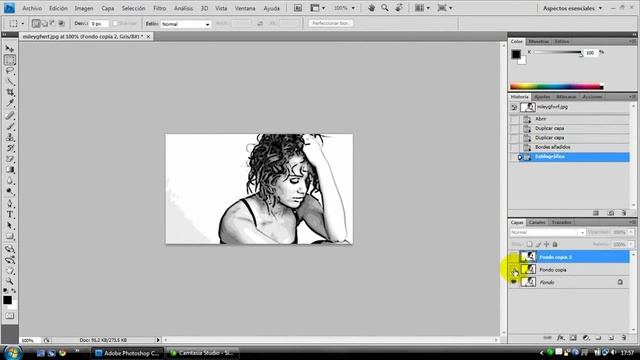Open Arrange Documents dropdown

pos(422,8)
